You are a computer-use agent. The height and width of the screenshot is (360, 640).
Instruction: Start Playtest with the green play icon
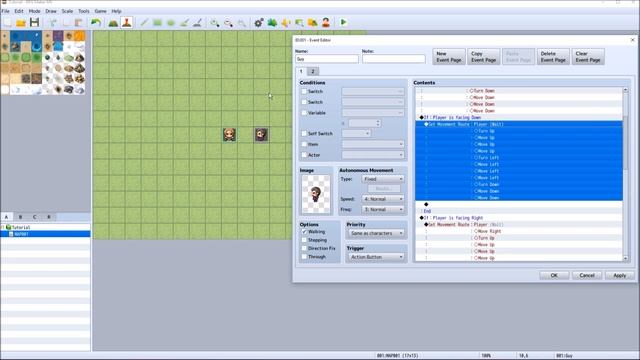point(343,22)
